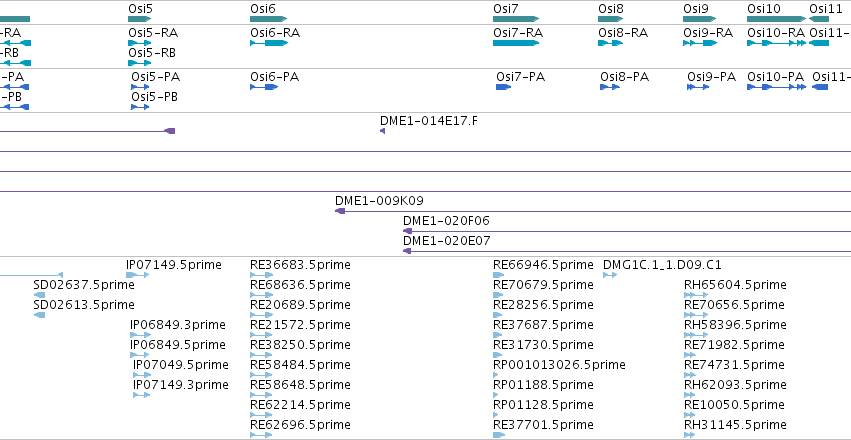Select EST RE71982.5prime
Image resolution: width=851 pixels, height=440 pixels.
(690, 355)
